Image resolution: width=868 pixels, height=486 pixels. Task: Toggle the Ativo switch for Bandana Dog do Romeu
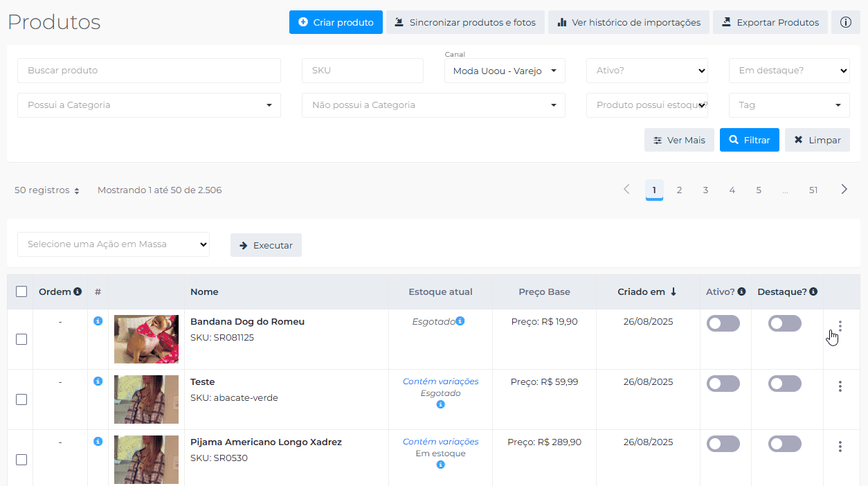[x=723, y=323]
